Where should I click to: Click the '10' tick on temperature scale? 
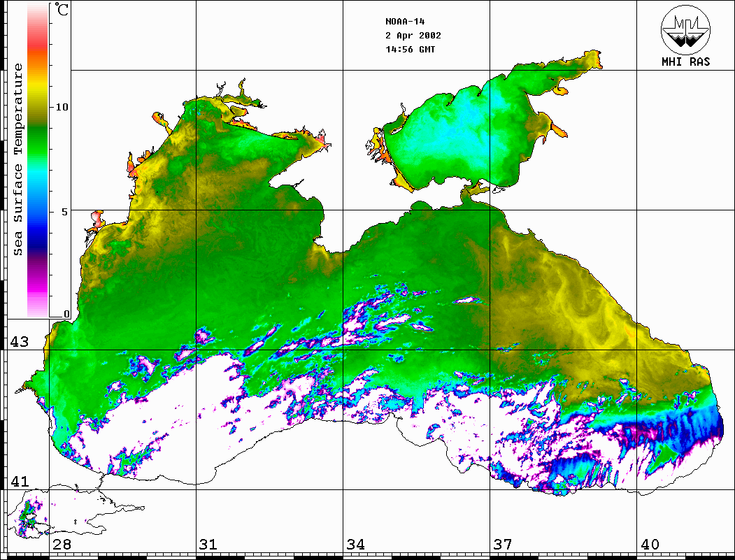point(62,107)
